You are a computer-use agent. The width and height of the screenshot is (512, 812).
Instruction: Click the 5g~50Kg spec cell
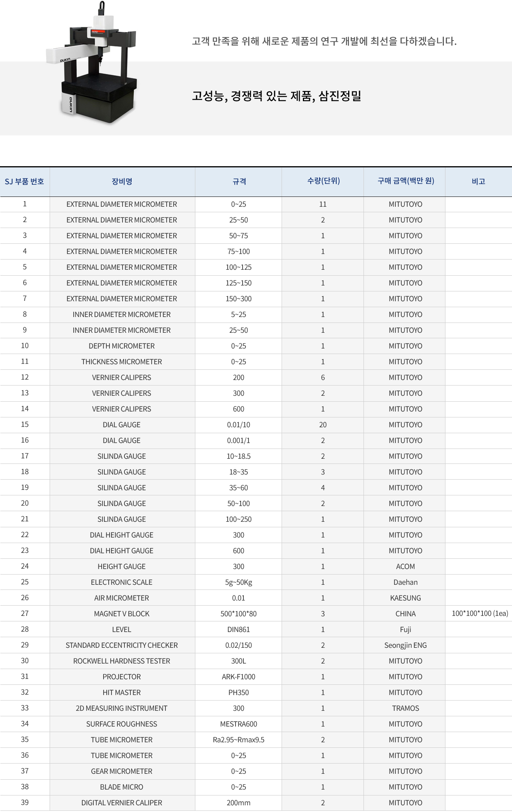tap(239, 582)
